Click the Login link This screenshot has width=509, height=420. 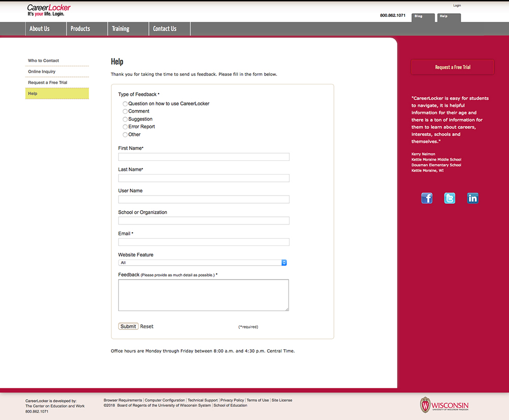tap(457, 6)
